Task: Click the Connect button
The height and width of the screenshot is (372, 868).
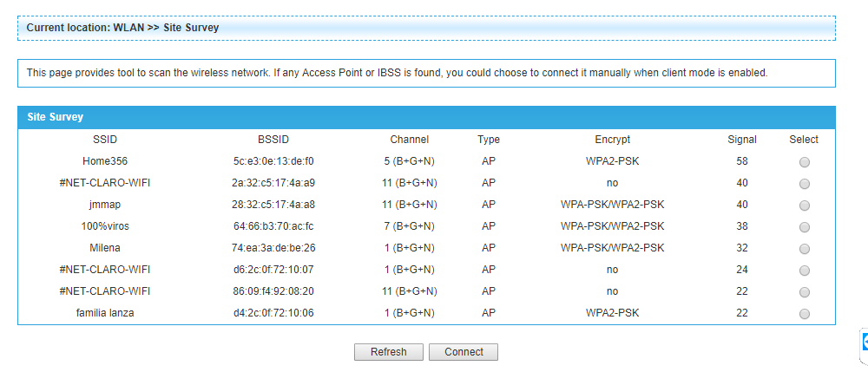Action: point(464,352)
